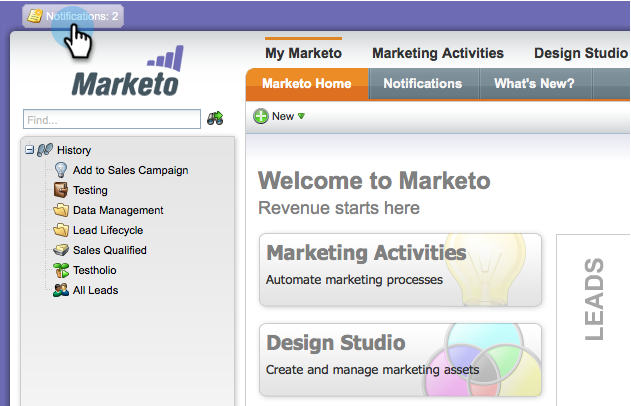This screenshot has height=406, width=631.
Task: Click the green plus New icon
Action: click(x=261, y=116)
